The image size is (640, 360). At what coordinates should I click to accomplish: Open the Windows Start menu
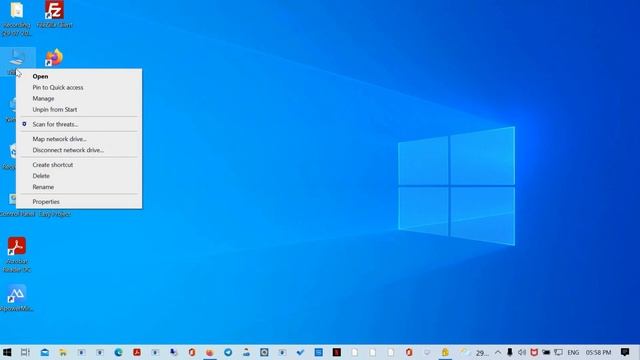7,352
